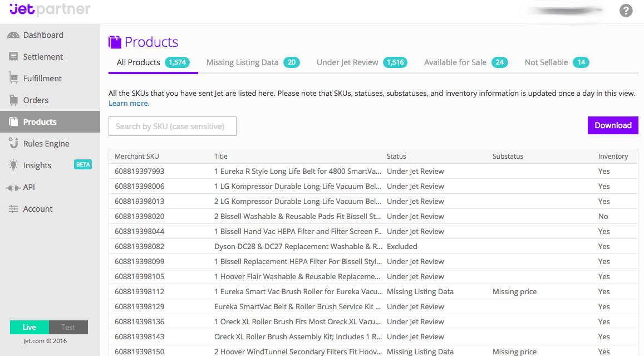Click the Eureka SmartVac Belt & Roller title
The image size is (644, 356).
298,306
